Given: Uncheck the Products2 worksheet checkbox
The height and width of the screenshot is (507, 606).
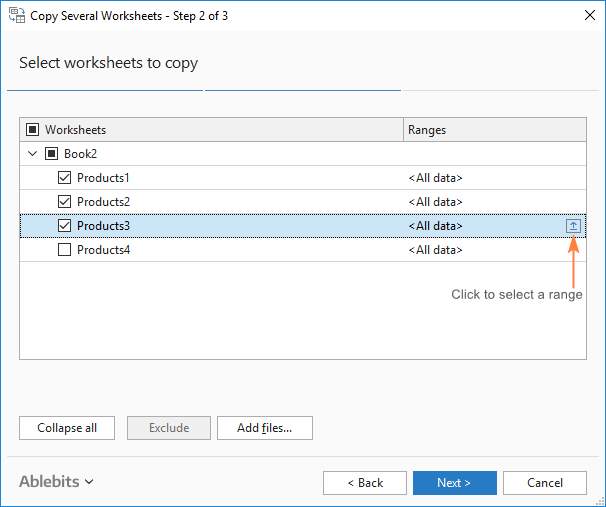Looking at the screenshot, I should 65,202.
